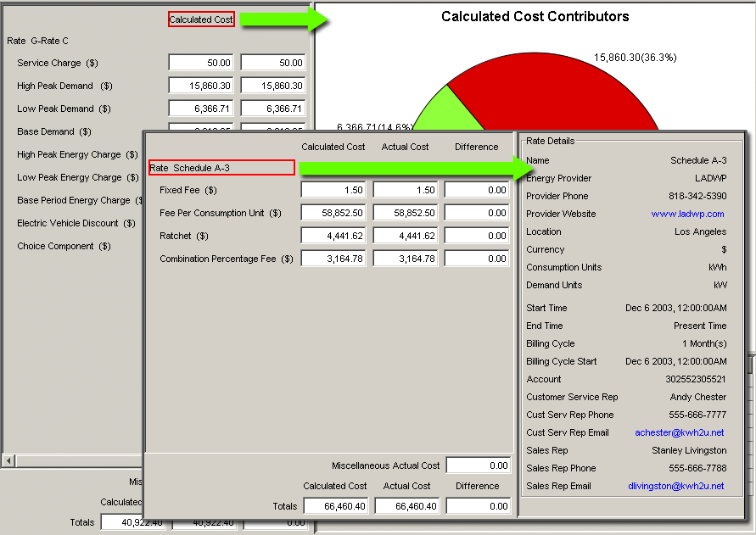756x535 pixels.
Task: Click the Totals Difference field in Schedule A-3
Action: click(478, 506)
